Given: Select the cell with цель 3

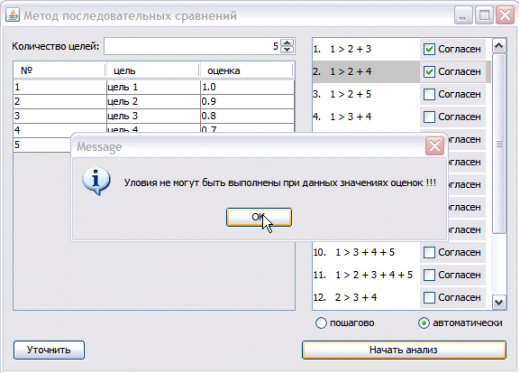Looking at the screenshot, I should pos(153,116).
